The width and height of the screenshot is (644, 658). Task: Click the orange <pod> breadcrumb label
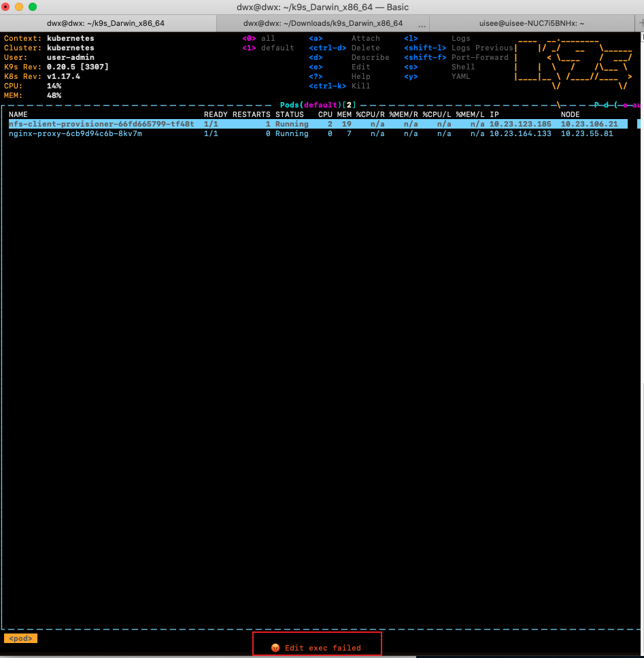point(20,638)
